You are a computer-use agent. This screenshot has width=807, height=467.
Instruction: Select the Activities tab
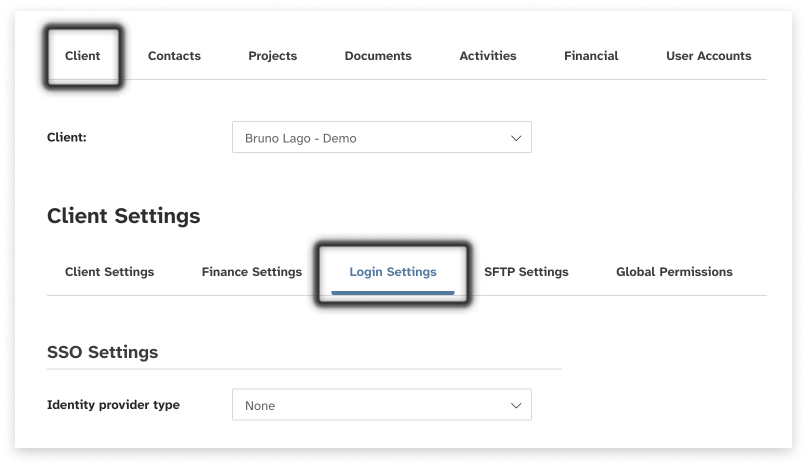click(x=488, y=56)
